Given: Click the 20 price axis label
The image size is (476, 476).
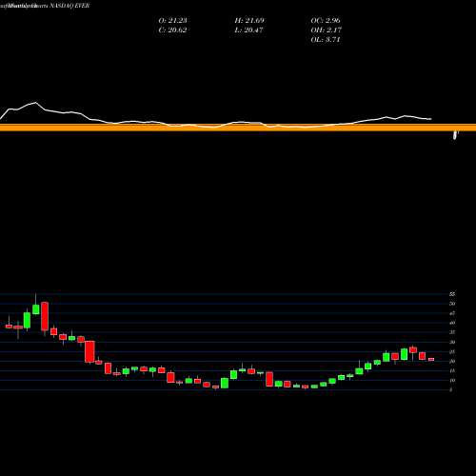Looking at the screenshot, I should point(452,361).
